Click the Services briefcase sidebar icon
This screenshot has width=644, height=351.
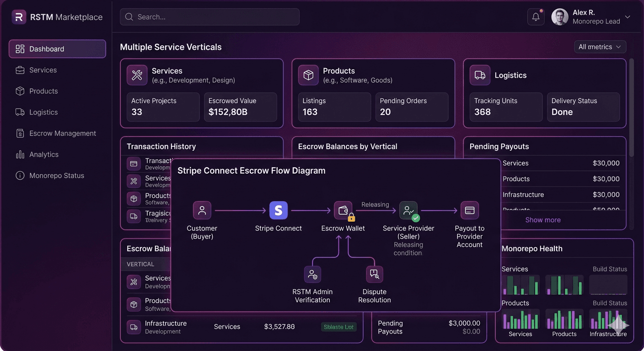[x=20, y=70]
